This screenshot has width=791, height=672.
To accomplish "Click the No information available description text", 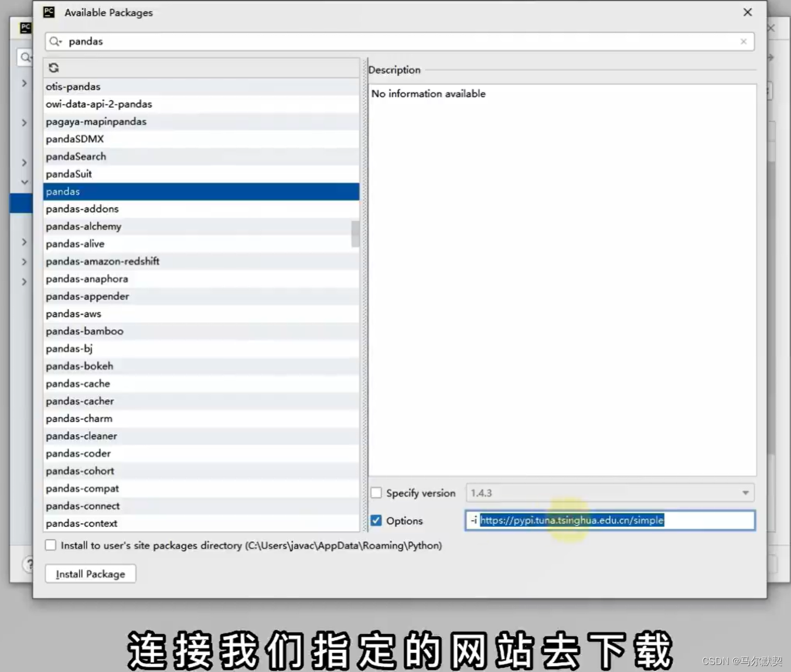I will (428, 94).
